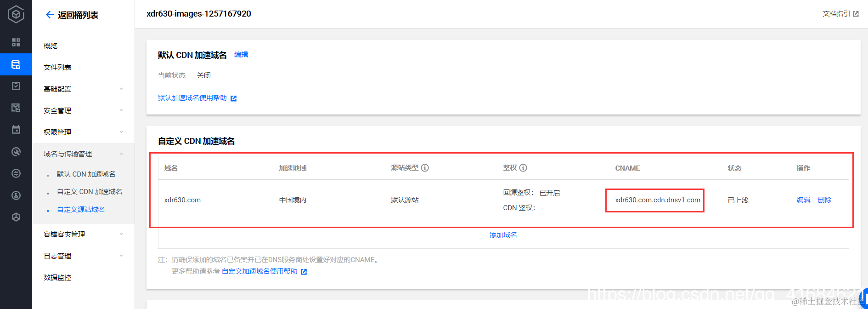This screenshot has height=309, width=868.
Task: Click the bucket name xdr630-images-1257167920
Action: pyautogui.click(x=199, y=14)
